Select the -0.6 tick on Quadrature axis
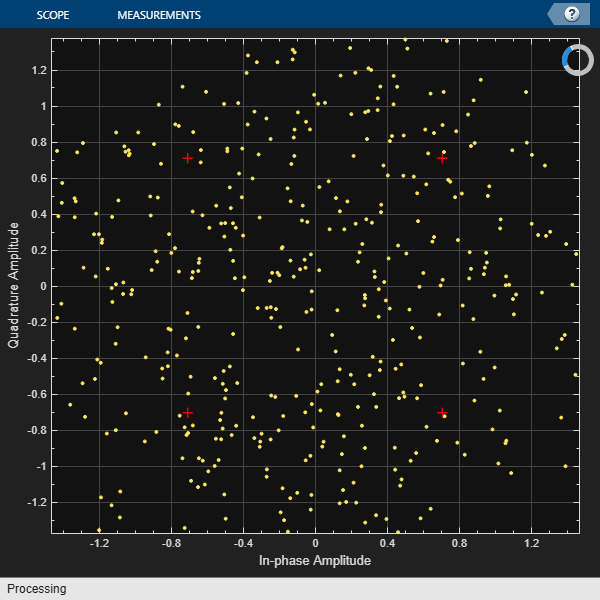This screenshot has width=600, height=600. pyautogui.click(x=36, y=395)
